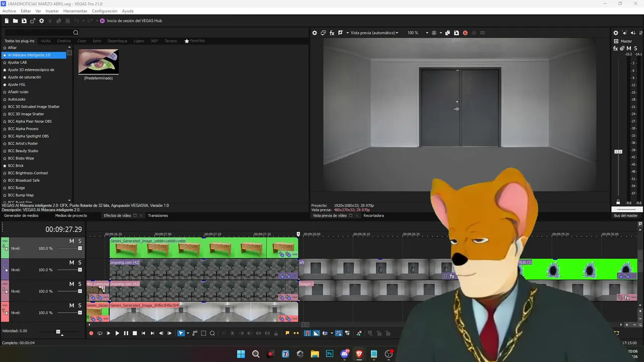Stop playback with the stop button

pos(134,333)
